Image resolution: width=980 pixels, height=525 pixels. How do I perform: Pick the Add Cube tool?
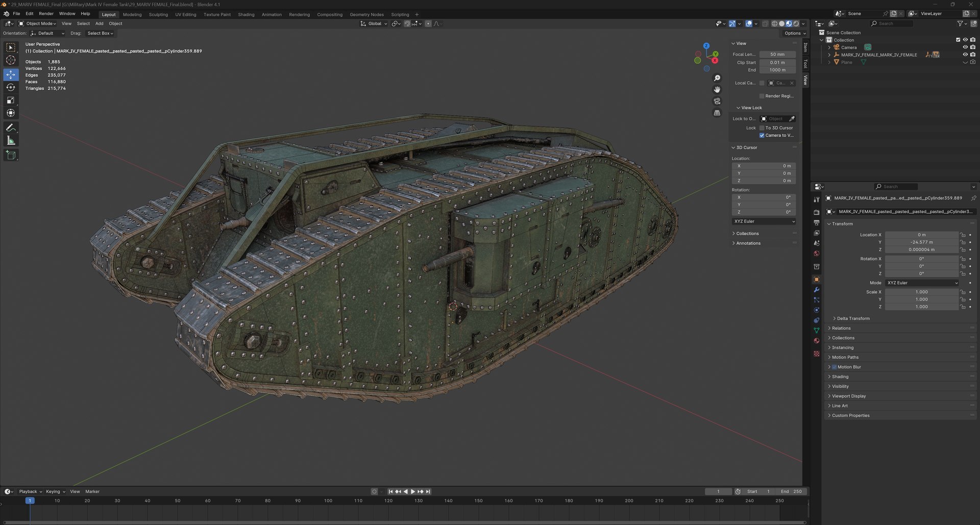(11, 155)
